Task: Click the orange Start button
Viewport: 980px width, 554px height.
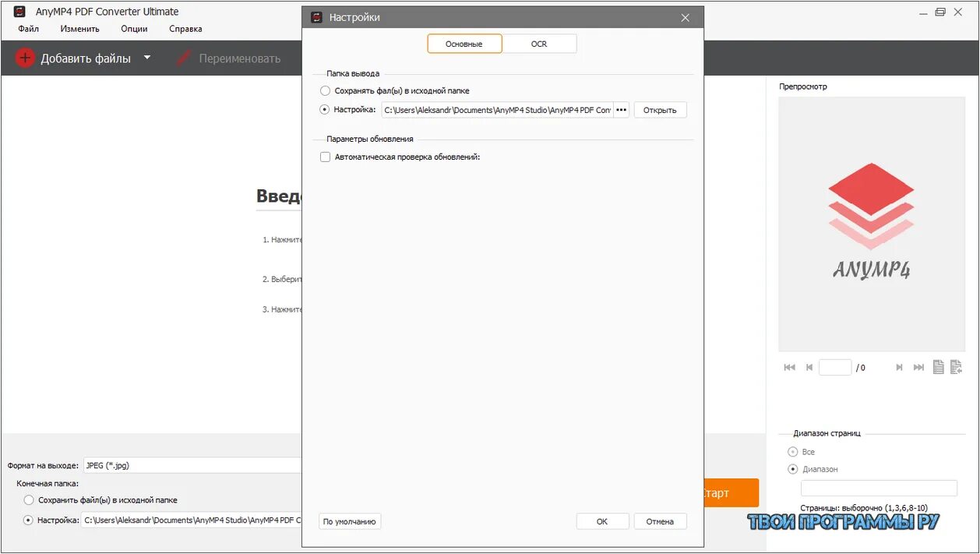Action: pos(731,493)
